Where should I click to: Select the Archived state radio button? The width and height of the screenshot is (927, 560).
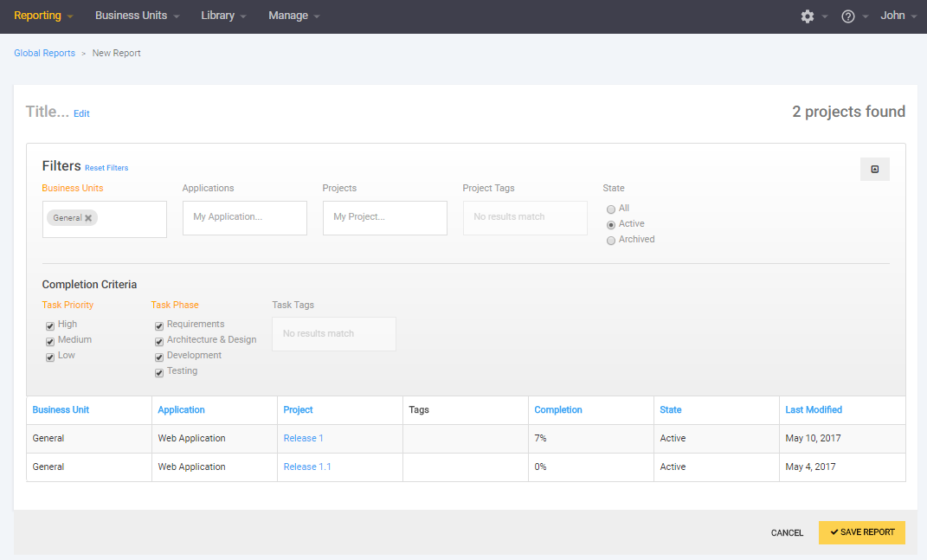point(611,240)
